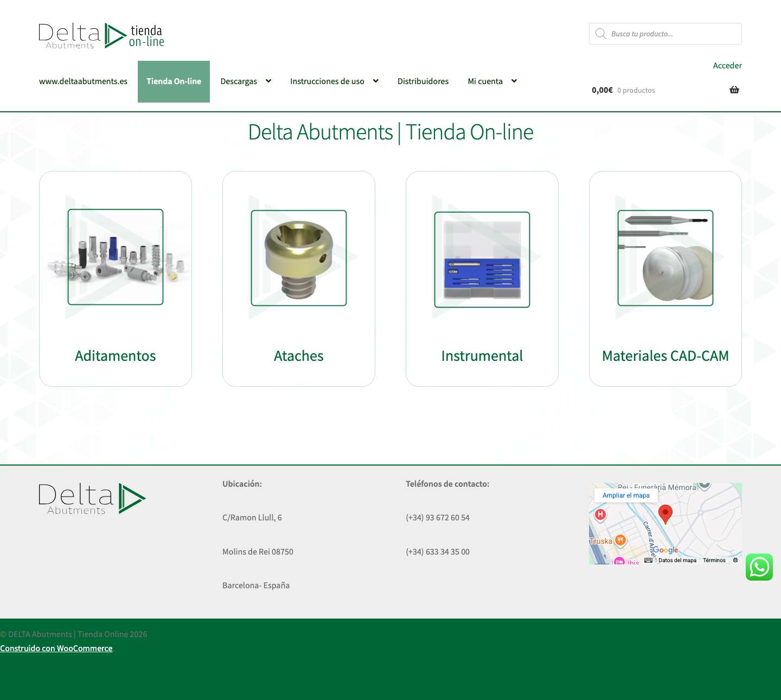
Task: Open the shopping cart icon
Action: [x=734, y=90]
